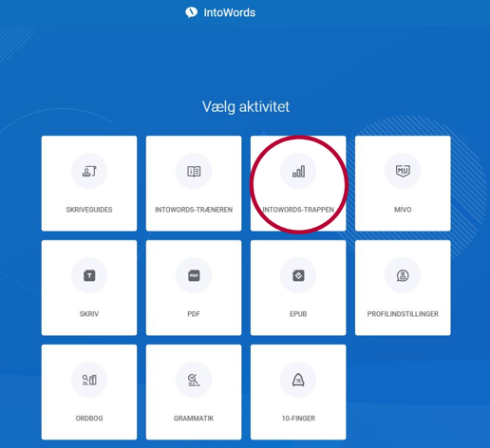Select the IntoWords-Trappen bar chart icon
This screenshot has width=490, height=448.
298,171
